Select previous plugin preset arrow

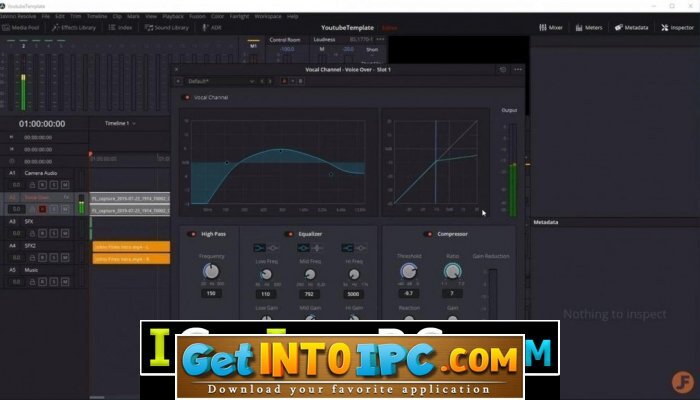(x=262, y=81)
